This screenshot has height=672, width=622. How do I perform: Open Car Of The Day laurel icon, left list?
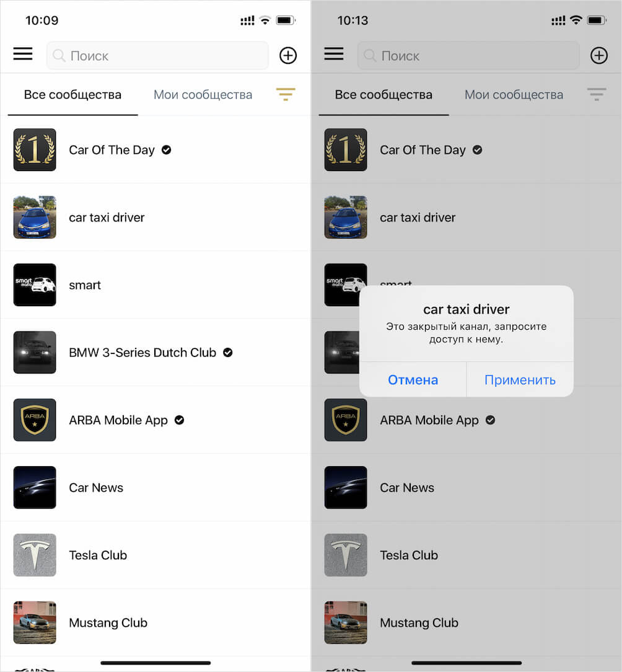click(35, 149)
